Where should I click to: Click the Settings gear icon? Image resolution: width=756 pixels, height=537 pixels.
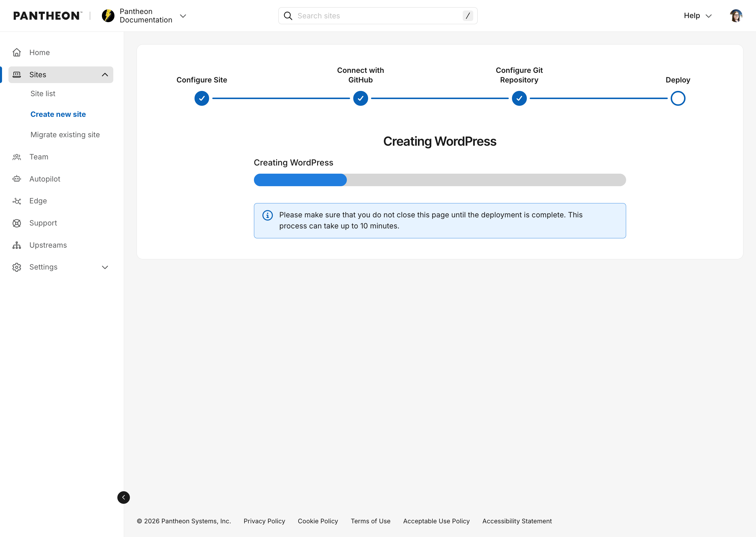tap(17, 267)
